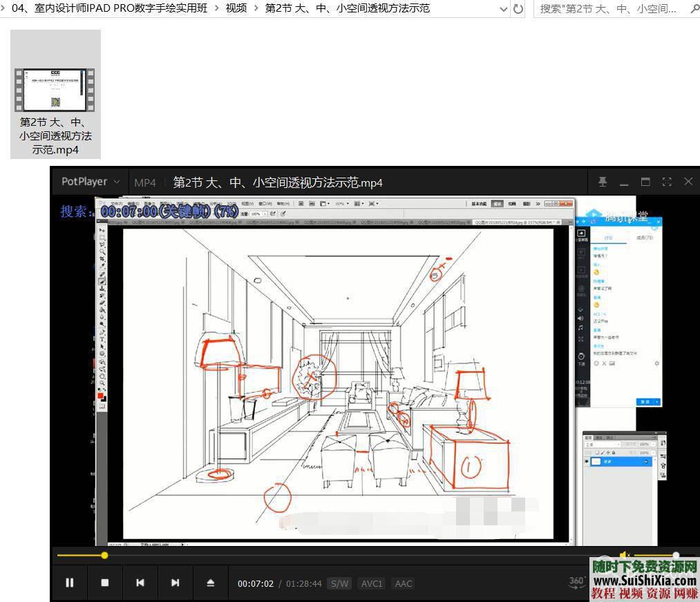
Task: Go to the 视频 breadcrumb folder
Action: pyautogui.click(x=236, y=8)
